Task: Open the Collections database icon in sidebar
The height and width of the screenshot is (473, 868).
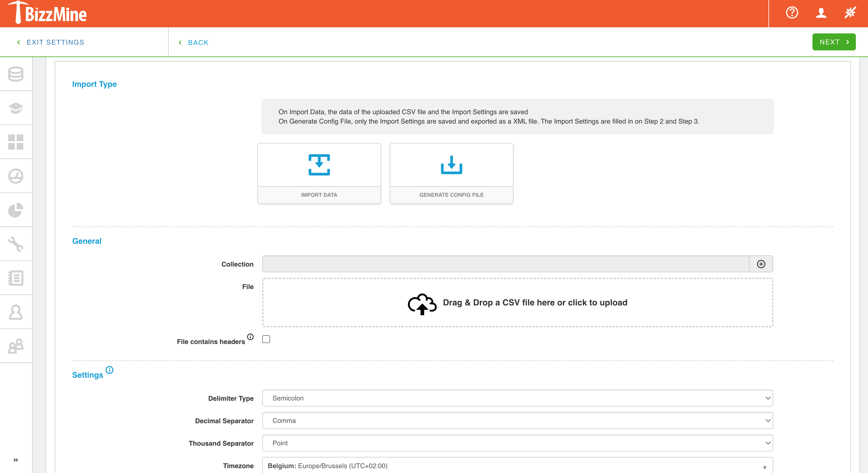Action: pos(15,74)
